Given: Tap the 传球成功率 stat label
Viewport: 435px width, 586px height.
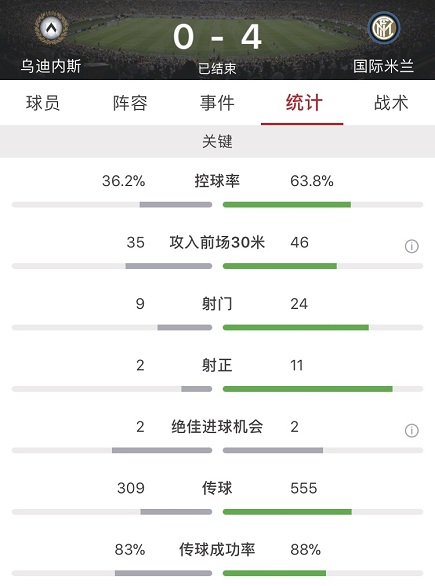Looking at the screenshot, I should click(x=217, y=549).
